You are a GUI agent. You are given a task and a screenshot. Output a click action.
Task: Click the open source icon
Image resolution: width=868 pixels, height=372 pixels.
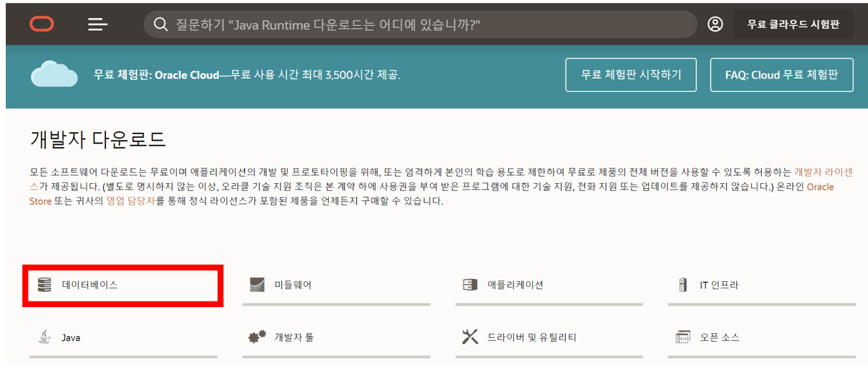[683, 337]
